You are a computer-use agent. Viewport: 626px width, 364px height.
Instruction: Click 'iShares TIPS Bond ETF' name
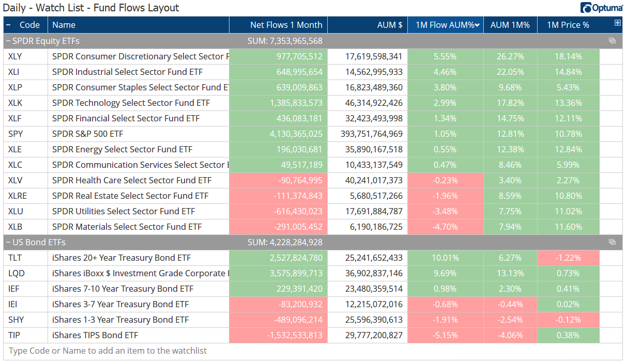(95, 335)
